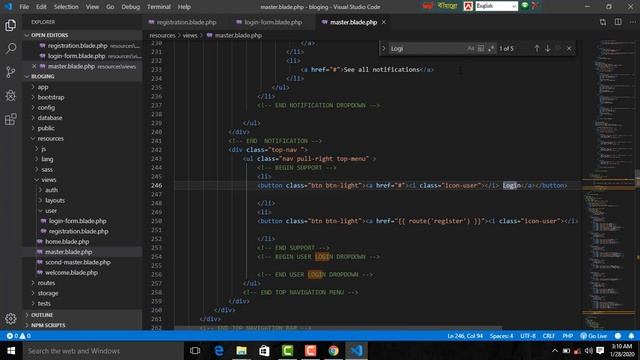The width and height of the screenshot is (640, 360).
Task: Click views in the breadcrumb path
Action: (190, 36)
